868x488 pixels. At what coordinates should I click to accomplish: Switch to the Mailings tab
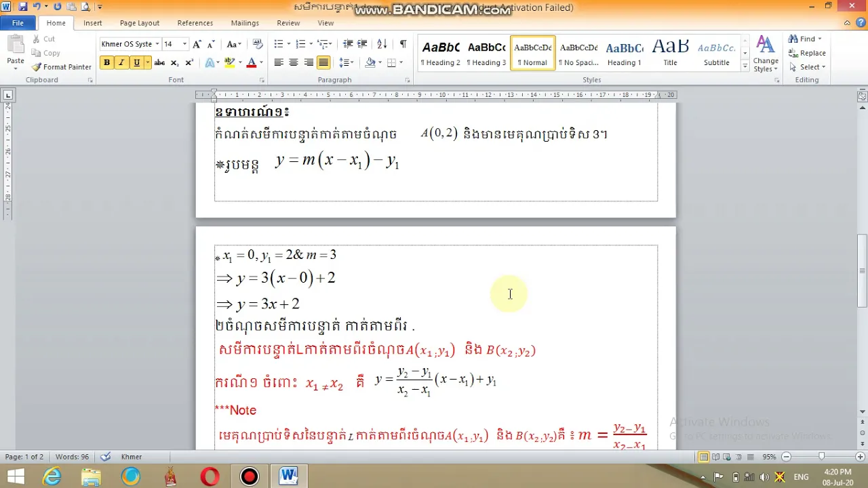[245, 23]
